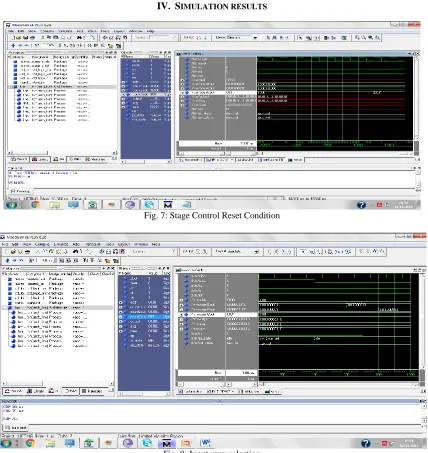Click Chrome icon on bottom screenshot taskbar

click(30, 443)
